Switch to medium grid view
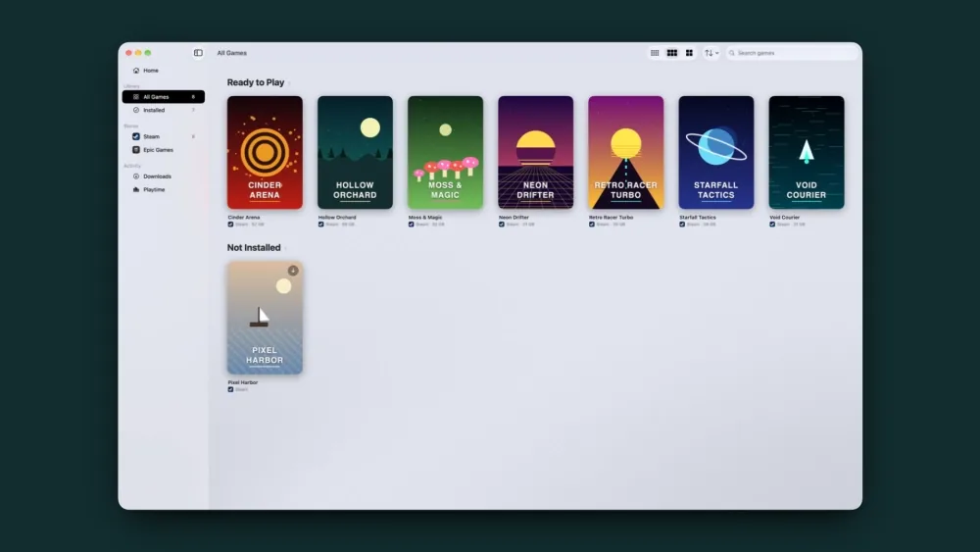Screen dimensions: 980x552 point(672,53)
